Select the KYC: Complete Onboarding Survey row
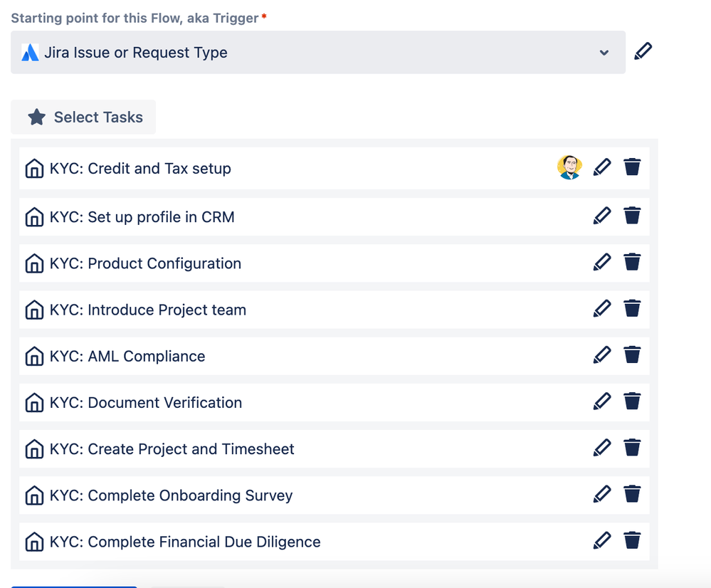Image resolution: width=711 pixels, height=588 pixels. pyautogui.click(x=171, y=495)
